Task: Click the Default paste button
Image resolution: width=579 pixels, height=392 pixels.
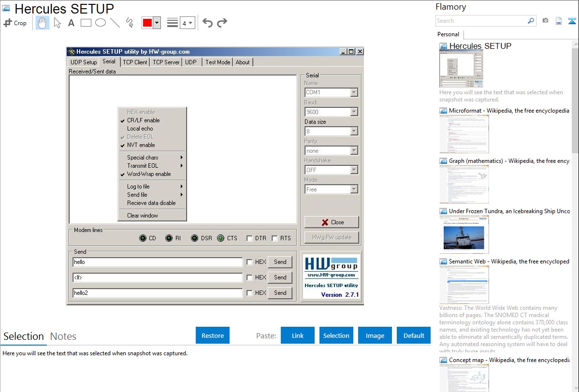Action: pyautogui.click(x=414, y=335)
